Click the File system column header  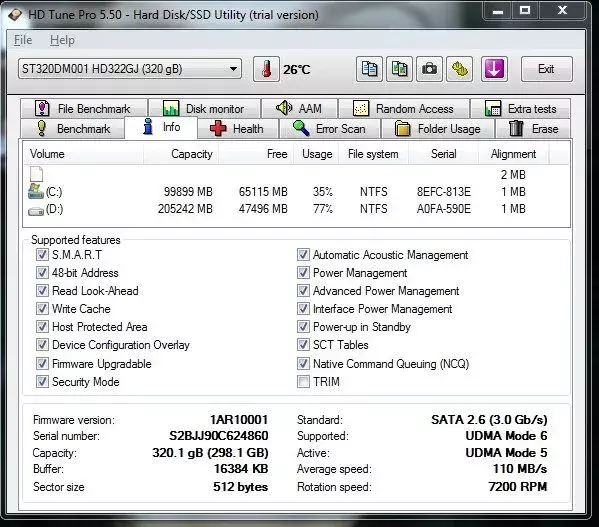373,154
